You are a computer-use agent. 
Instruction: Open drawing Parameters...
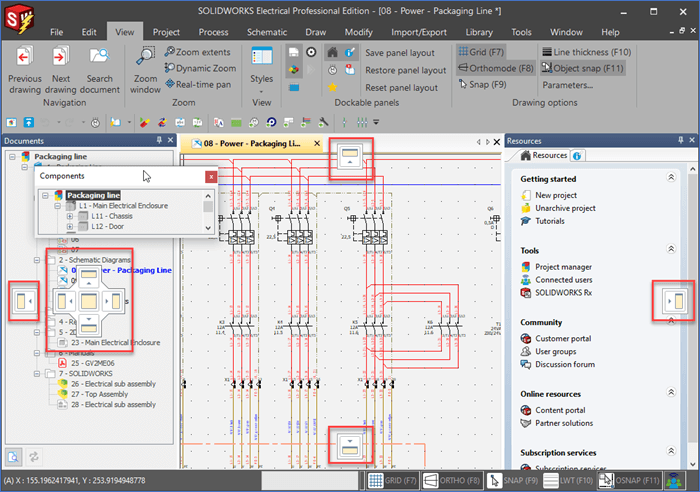click(567, 85)
